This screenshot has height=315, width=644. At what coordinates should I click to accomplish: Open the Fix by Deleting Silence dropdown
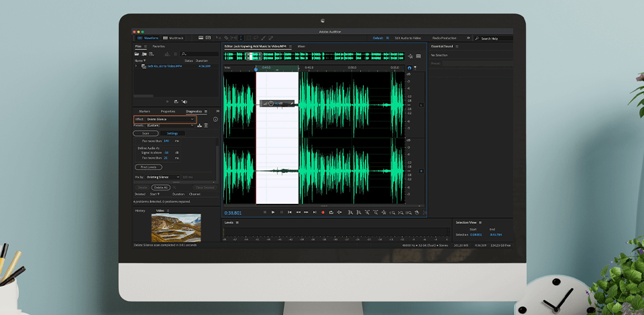163,177
